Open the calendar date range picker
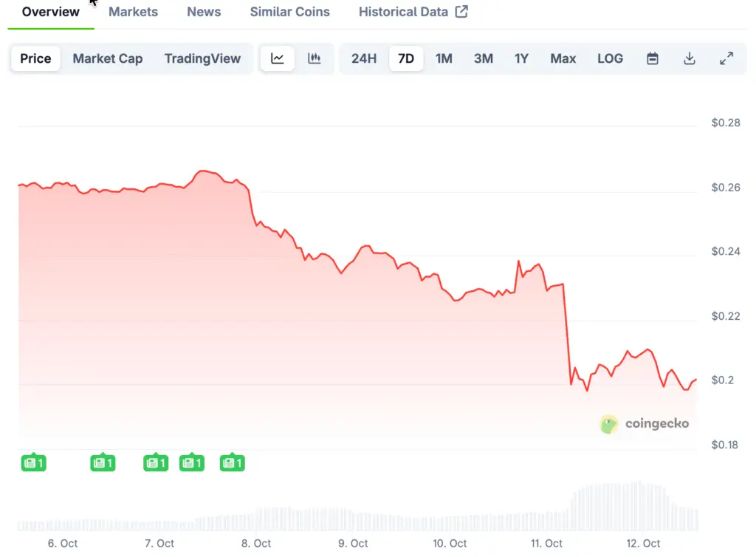 (653, 59)
